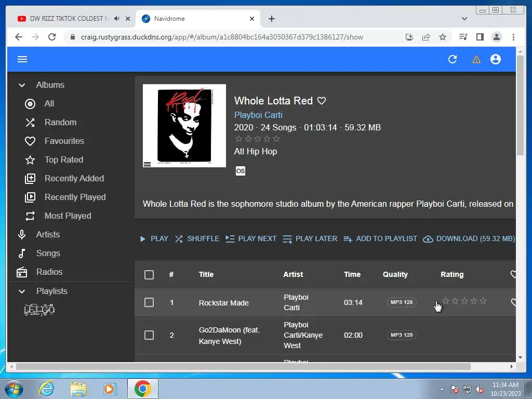
Task: Mute the YouTube tab using its speaker icon
Action: click(117, 19)
